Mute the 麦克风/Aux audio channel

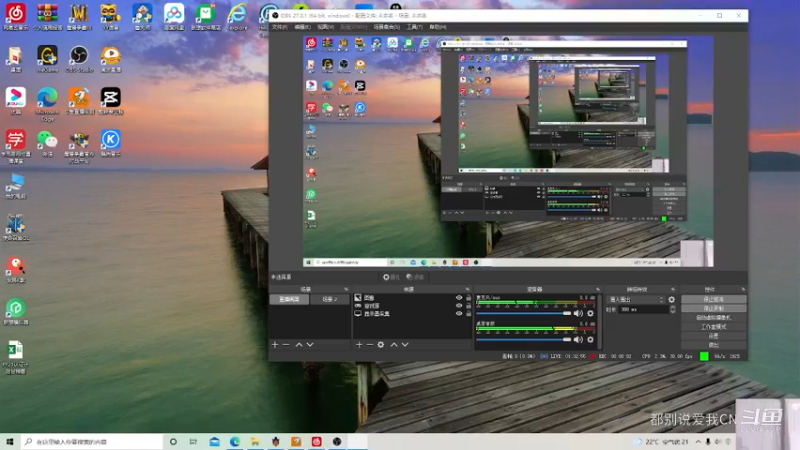point(578,313)
